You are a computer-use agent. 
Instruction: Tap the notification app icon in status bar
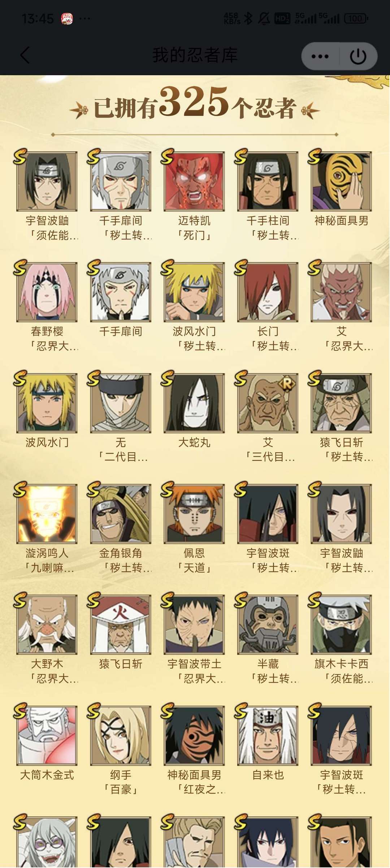67,18
